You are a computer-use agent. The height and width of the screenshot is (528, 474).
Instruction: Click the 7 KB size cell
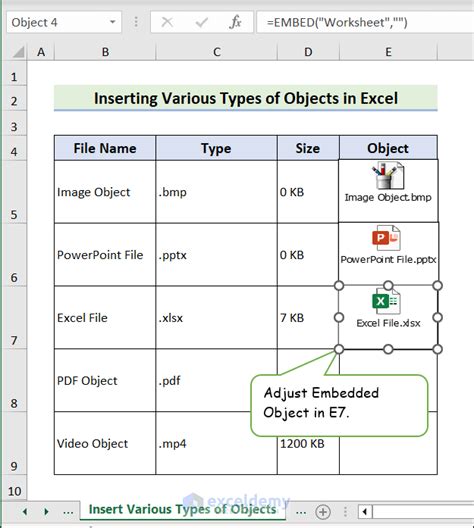tap(308, 318)
